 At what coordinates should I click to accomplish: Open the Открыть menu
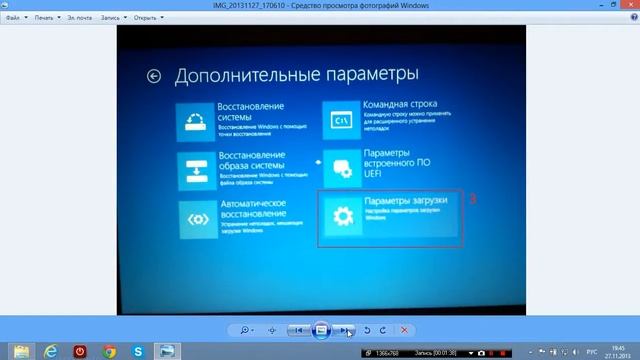pos(149,18)
